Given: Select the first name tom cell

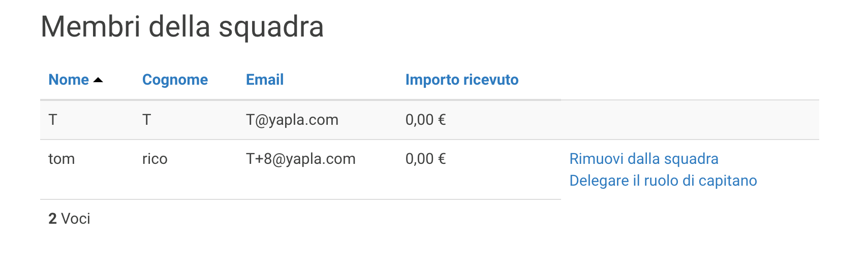Looking at the screenshot, I should pyautogui.click(x=61, y=159).
